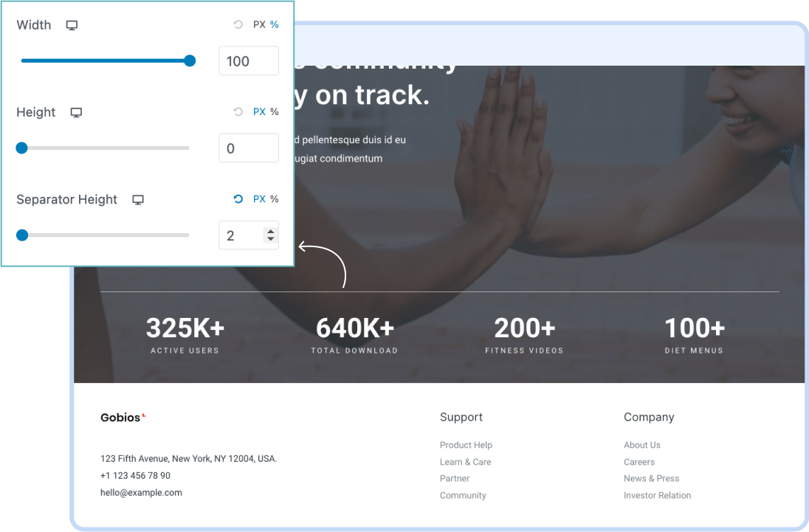
Task: Click the blue reset icon for Separator Height
Action: click(237, 198)
